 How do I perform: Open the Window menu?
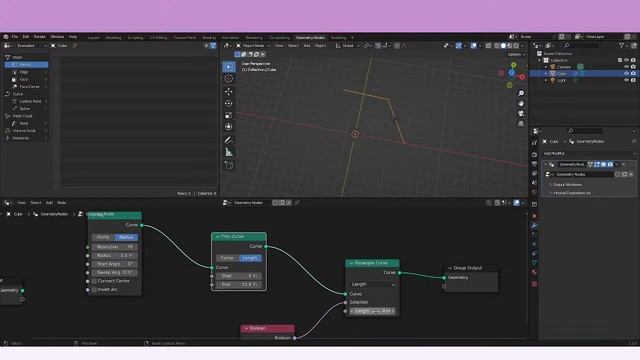(x=57, y=37)
